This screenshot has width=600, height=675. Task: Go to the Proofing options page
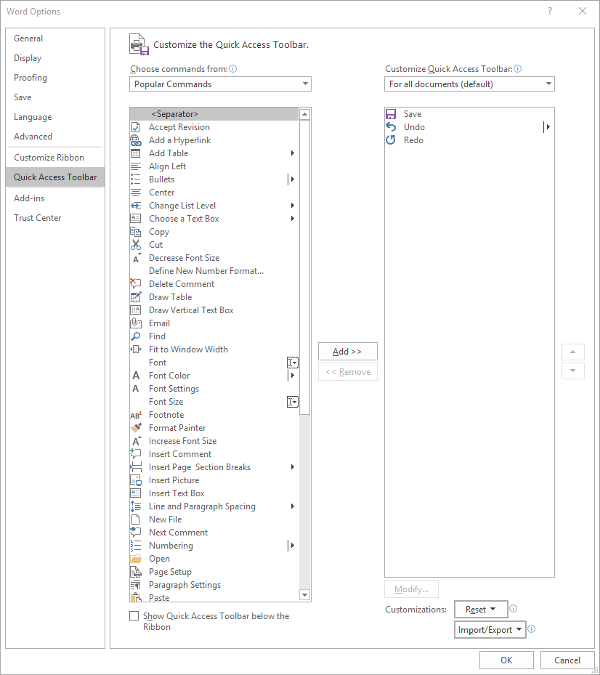(x=31, y=78)
